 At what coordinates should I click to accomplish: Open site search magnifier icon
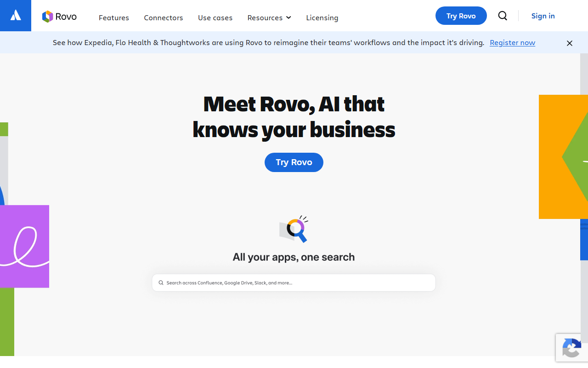coord(503,16)
